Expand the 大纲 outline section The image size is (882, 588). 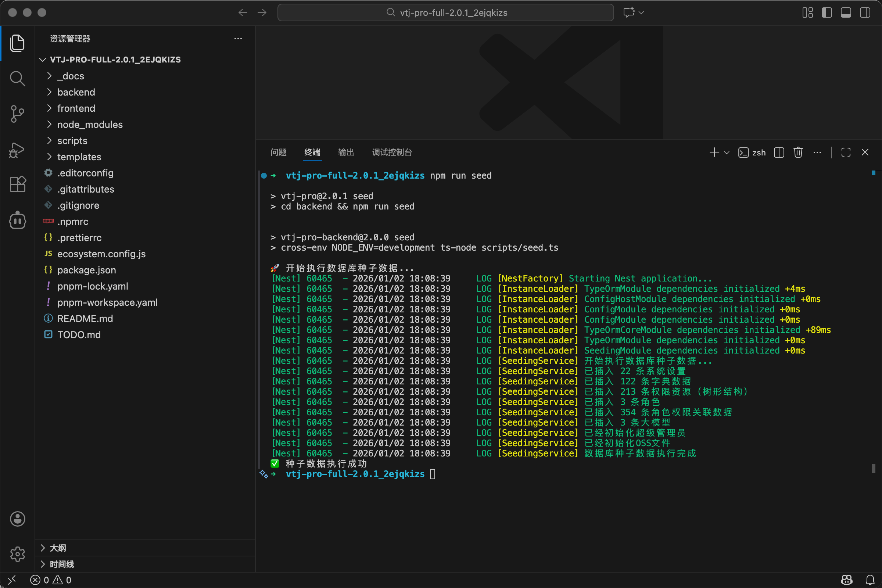58,548
